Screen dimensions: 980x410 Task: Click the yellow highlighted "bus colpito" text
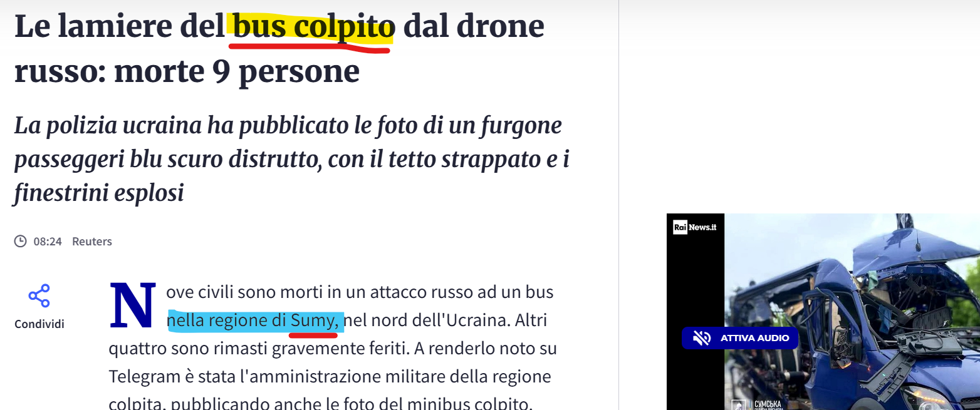[312, 28]
